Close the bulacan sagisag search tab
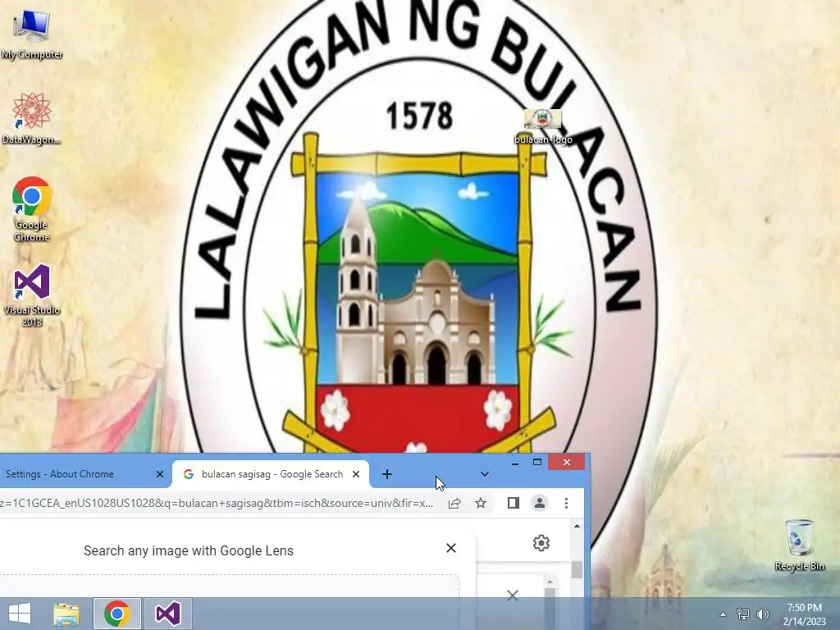Image resolution: width=840 pixels, height=630 pixels. [356, 474]
